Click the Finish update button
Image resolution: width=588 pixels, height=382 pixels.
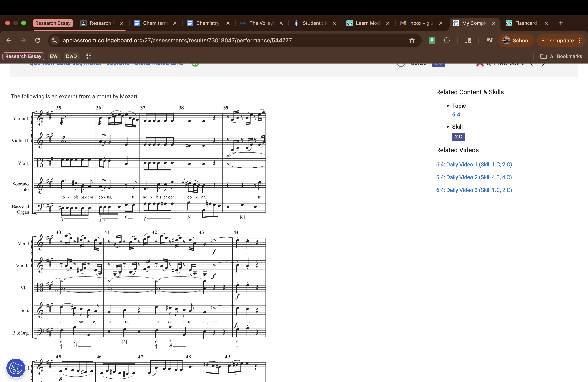point(557,41)
